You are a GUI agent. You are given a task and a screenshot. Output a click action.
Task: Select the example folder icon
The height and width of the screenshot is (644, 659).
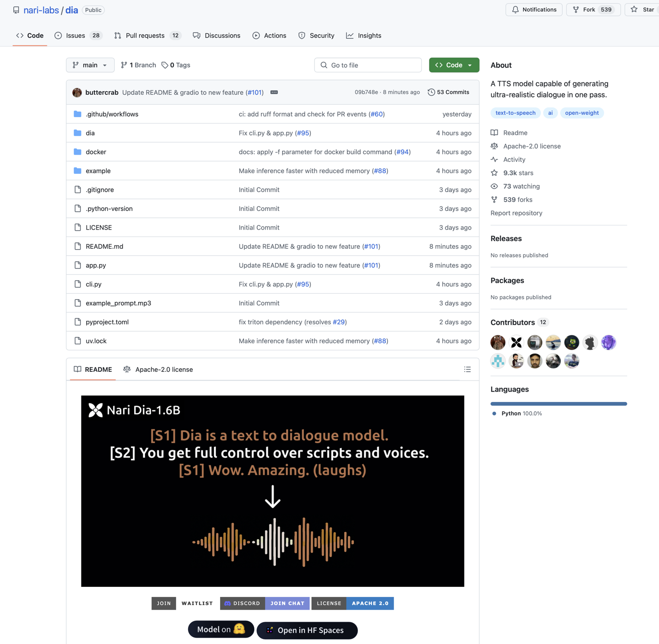tap(77, 171)
